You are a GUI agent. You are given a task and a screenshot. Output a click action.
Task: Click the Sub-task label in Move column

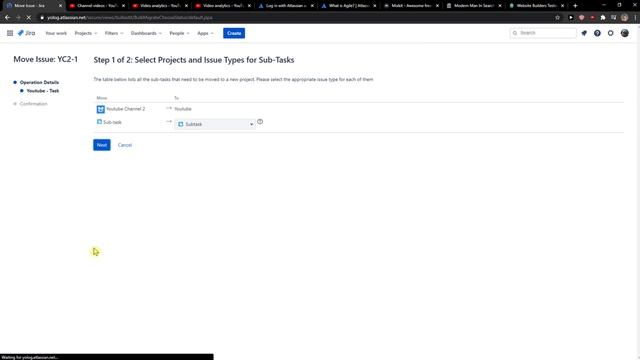coord(112,122)
